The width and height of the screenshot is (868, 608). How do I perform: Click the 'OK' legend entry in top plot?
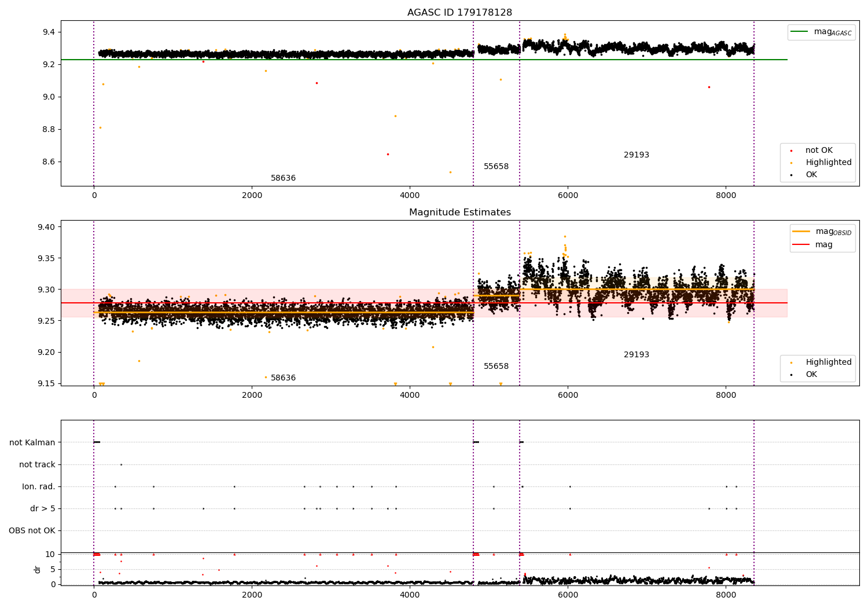[811, 175]
